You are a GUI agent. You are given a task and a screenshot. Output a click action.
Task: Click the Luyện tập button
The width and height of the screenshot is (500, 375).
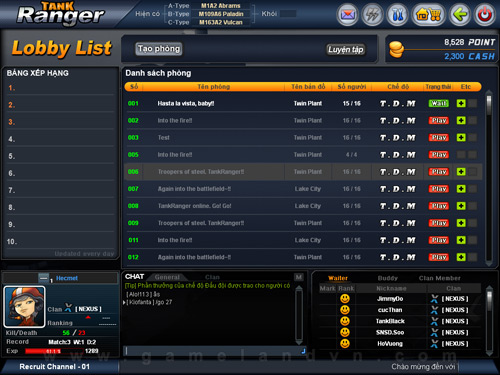click(x=346, y=50)
